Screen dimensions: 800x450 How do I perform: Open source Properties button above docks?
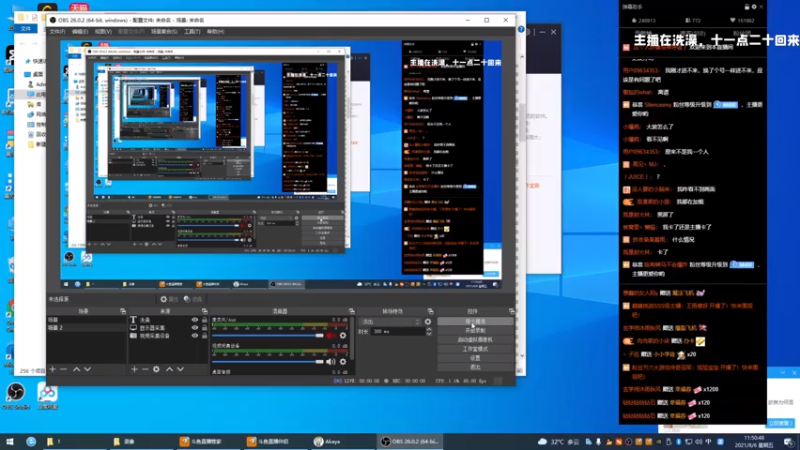169,299
